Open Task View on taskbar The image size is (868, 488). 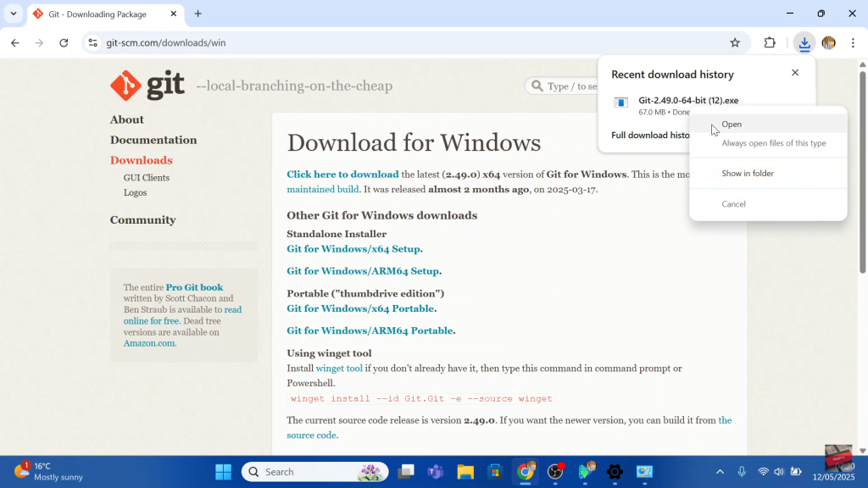(x=406, y=472)
